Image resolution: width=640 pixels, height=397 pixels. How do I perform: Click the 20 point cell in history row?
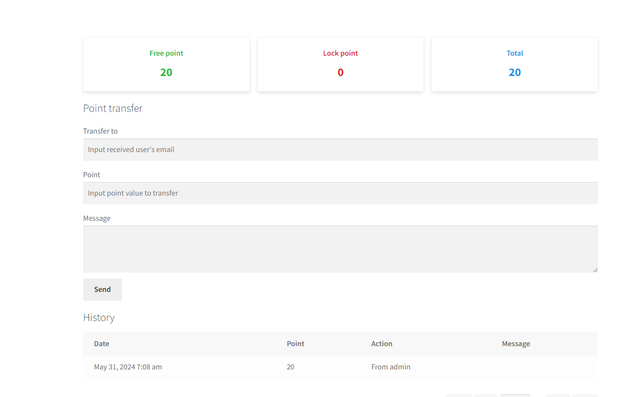[x=290, y=367]
